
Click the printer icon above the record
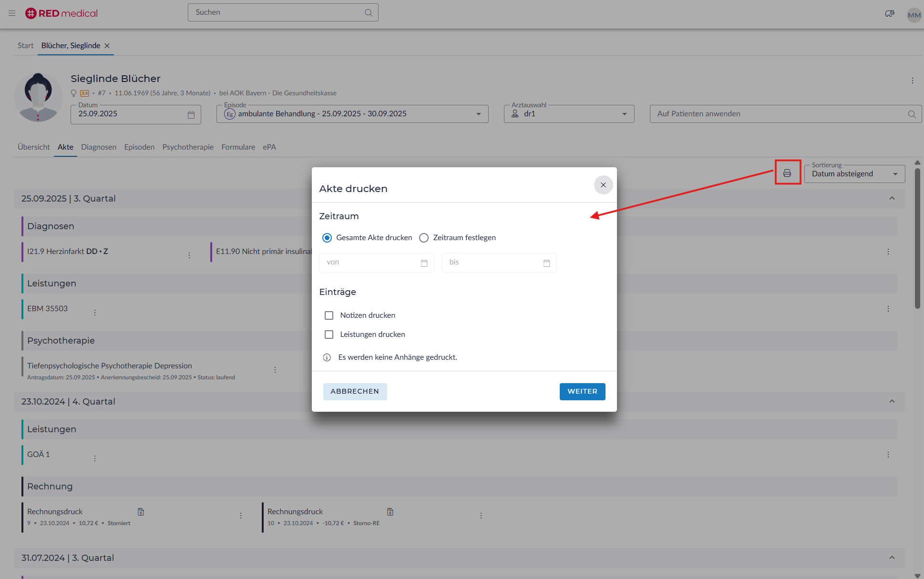[787, 173]
